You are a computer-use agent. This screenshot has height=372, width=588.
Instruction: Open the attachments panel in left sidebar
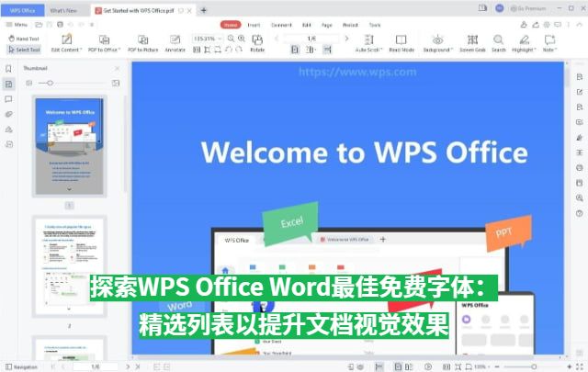(x=8, y=114)
